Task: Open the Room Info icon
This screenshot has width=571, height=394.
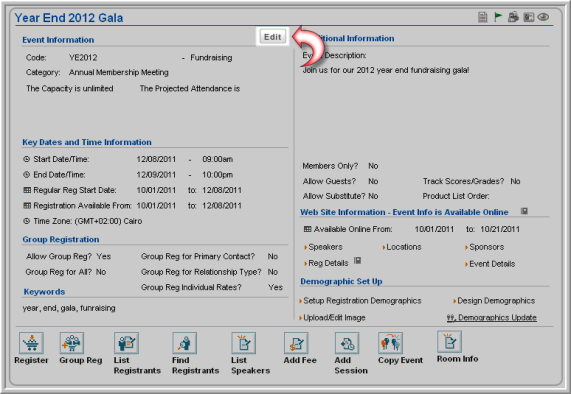Action: [449, 342]
